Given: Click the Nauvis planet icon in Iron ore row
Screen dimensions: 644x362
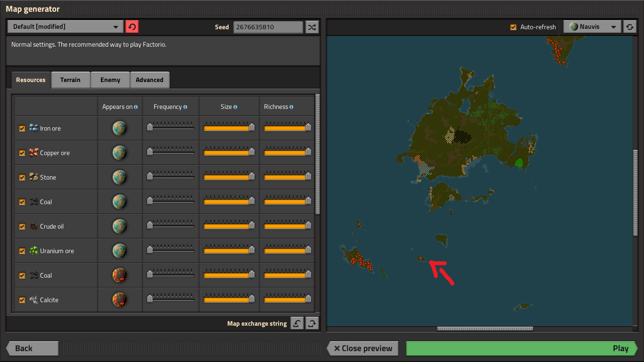Looking at the screenshot, I should coord(120,128).
